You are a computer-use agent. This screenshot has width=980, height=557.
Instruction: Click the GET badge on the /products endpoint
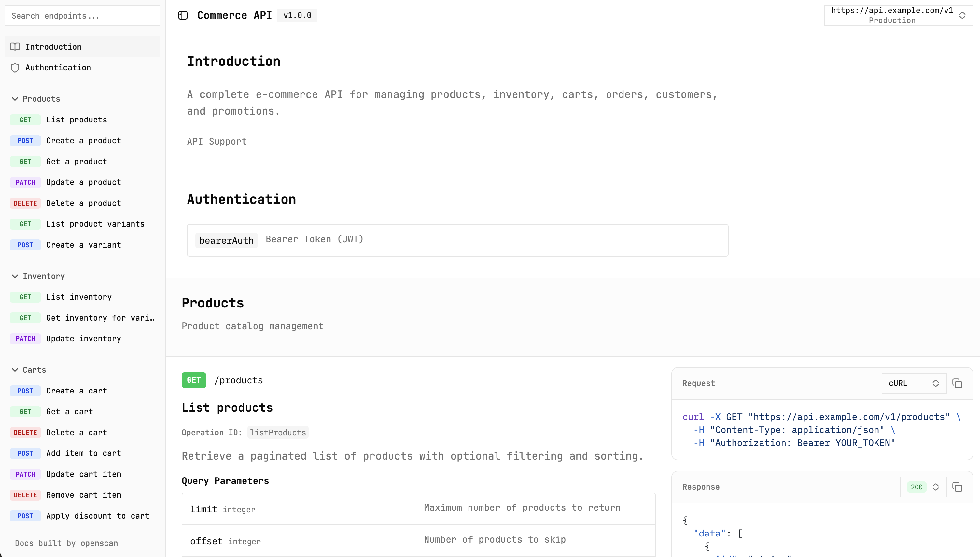pos(193,380)
